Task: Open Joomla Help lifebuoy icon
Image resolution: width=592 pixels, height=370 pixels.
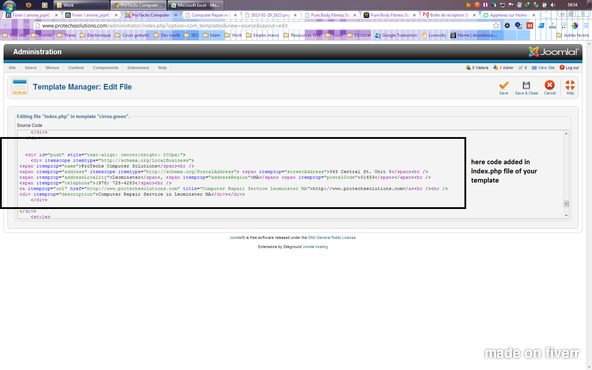Action: [570, 85]
